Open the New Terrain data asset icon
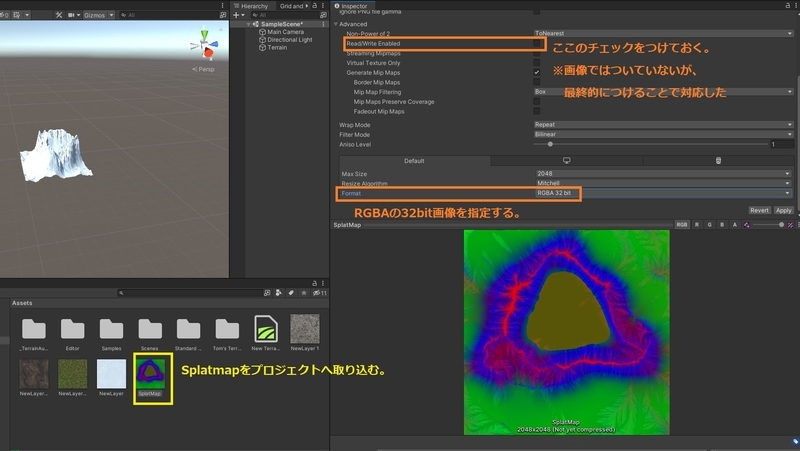 266,329
